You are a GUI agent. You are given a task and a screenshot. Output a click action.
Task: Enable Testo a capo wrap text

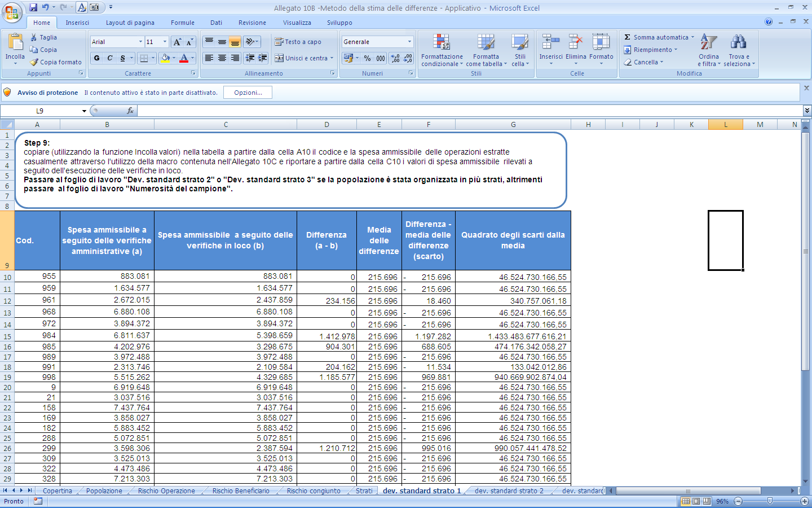point(298,42)
